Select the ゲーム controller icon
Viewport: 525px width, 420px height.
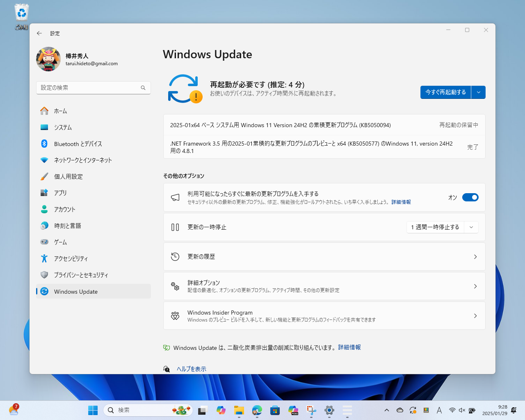45,242
